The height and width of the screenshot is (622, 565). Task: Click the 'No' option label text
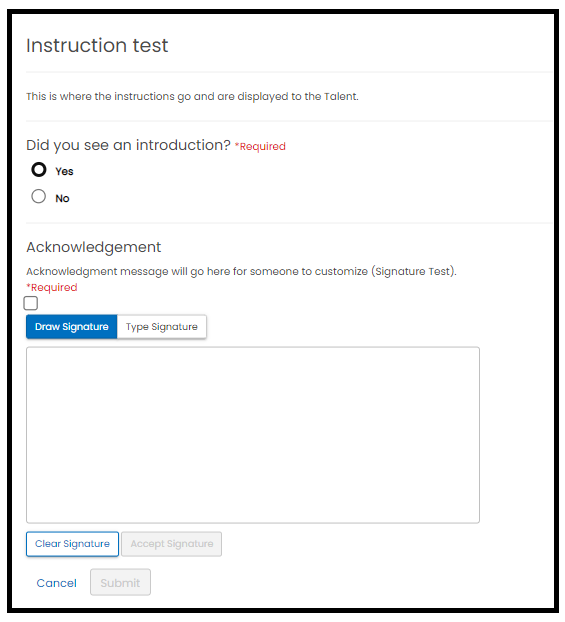[62, 198]
